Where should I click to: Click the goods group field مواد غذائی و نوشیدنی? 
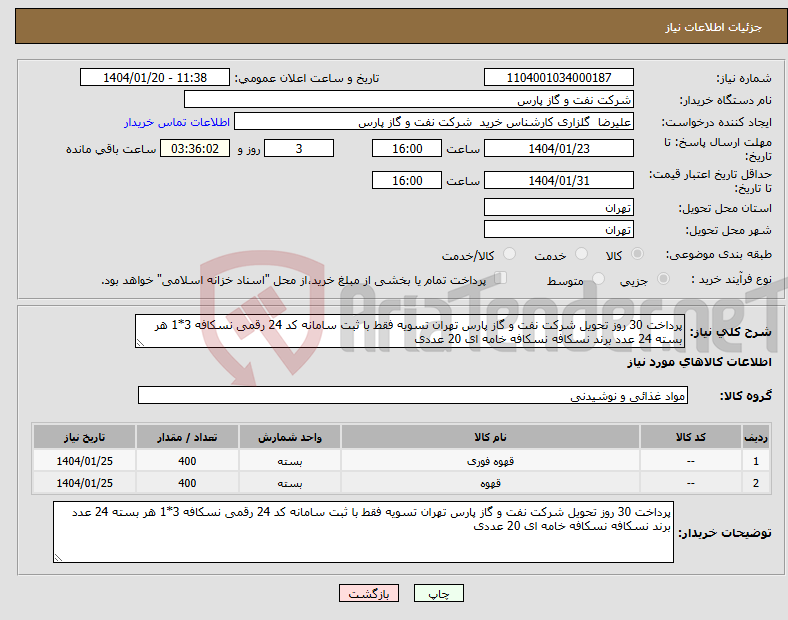(x=413, y=395)
